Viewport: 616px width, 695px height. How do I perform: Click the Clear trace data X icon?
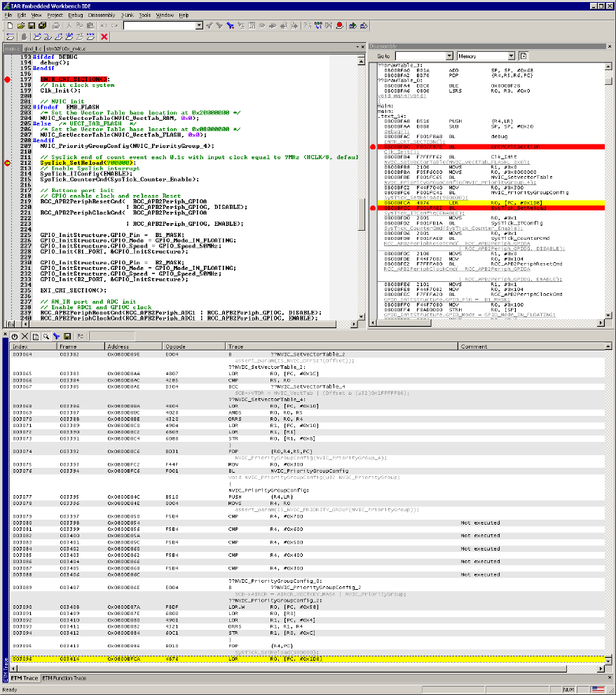click(x=25, y=337)
